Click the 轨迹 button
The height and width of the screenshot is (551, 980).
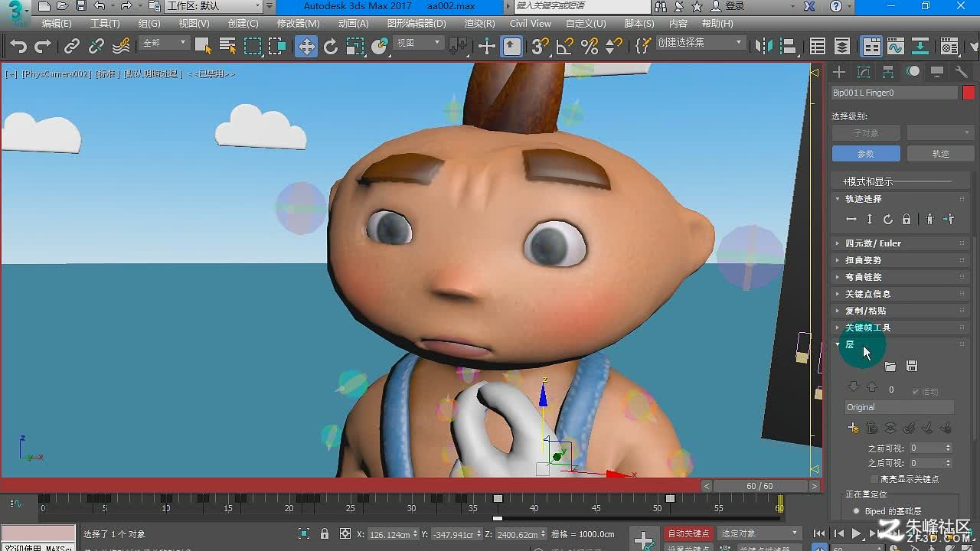940,154
